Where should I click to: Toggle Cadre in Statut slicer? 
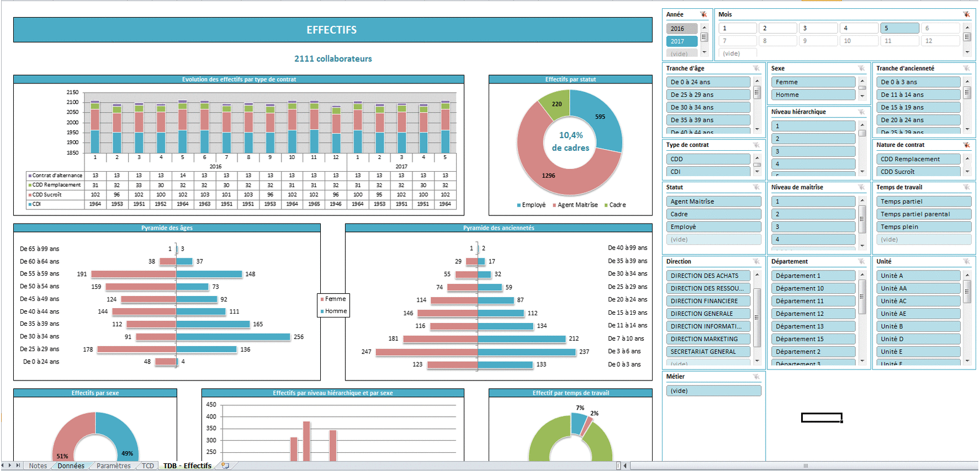click(713, 214)
